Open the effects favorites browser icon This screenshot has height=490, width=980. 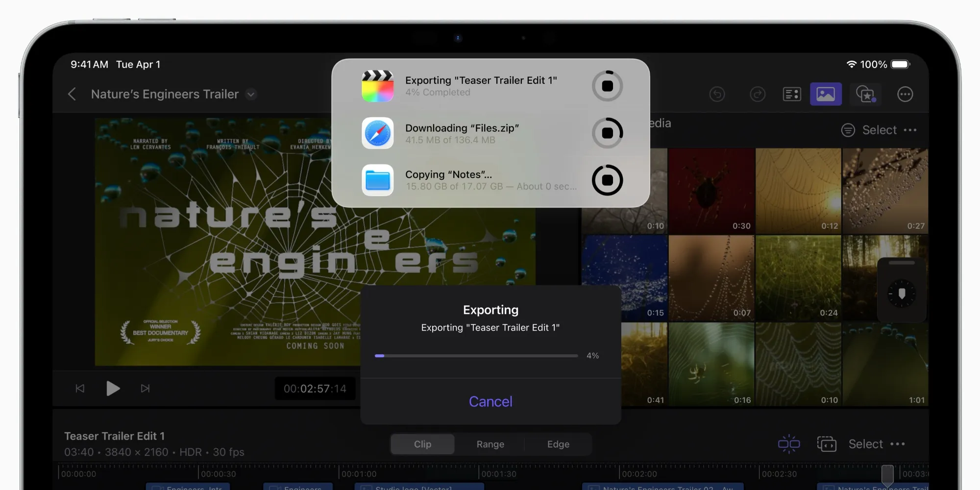point(865,94)
